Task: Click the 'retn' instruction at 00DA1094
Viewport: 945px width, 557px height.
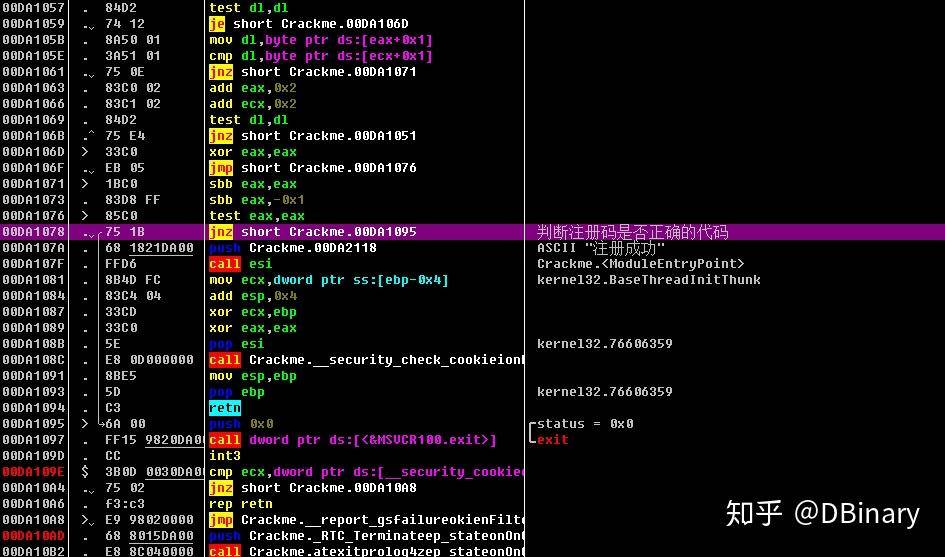Action: pyautogui.click(x=225, y=408)
